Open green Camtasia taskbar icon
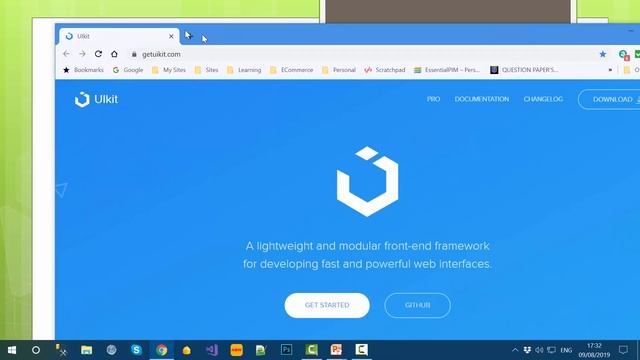 (x=311, y=350)
